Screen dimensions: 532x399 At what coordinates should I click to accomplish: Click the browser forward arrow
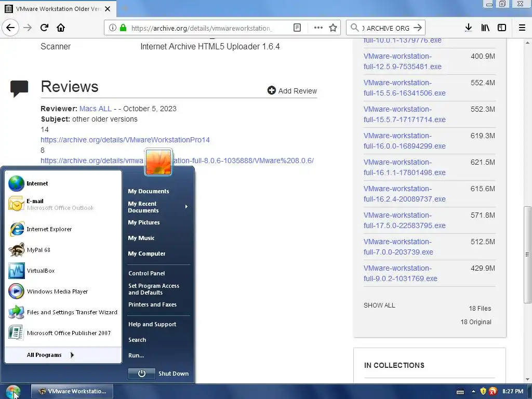(x=28, y=28)
